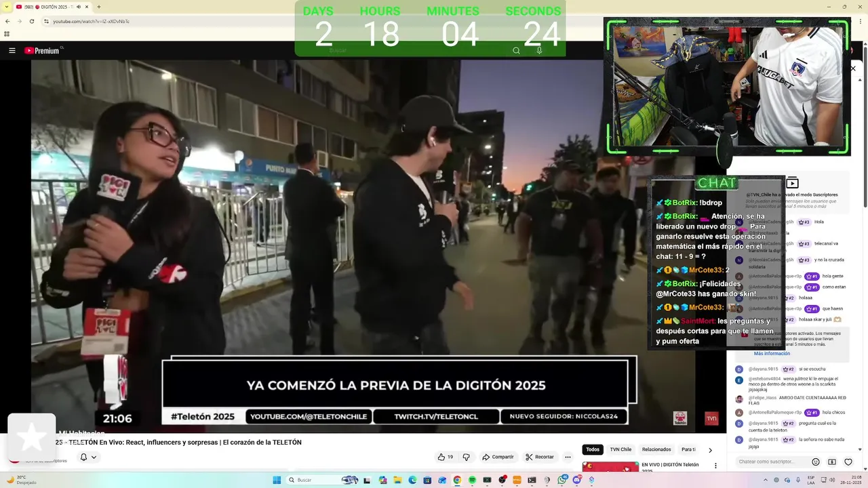Open the YouTube hamburger guide menu
The height and width of the screenshot is (488, 868).
tap(12, 50)
